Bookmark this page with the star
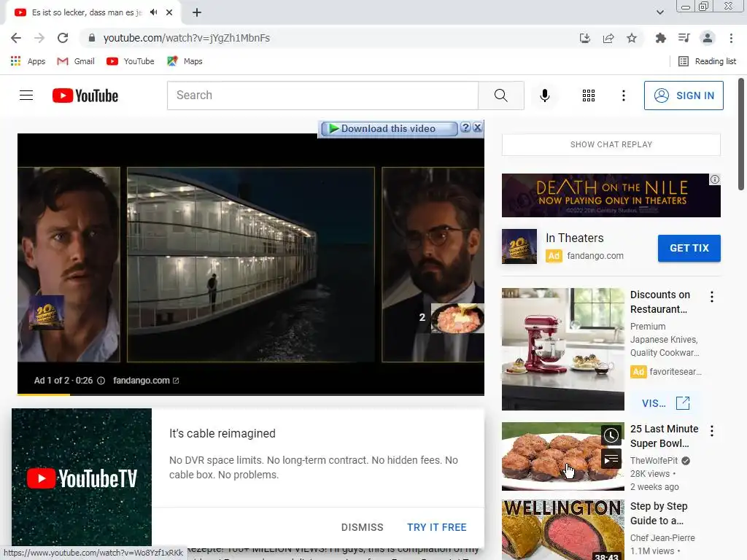The height and width of the screenshot is (560, 747). click(x=632, y=38)
